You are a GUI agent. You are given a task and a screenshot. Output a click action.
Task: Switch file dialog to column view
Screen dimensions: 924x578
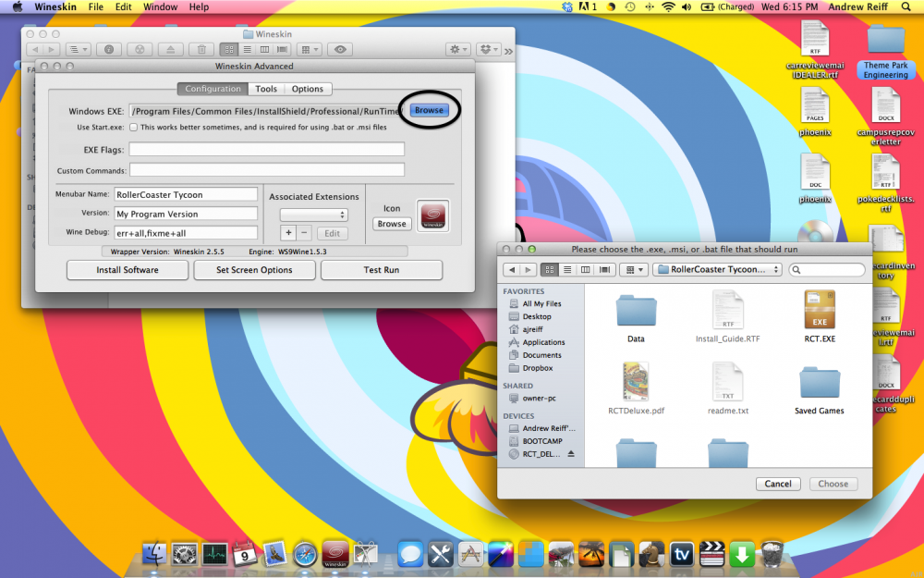tap(585, 269)
